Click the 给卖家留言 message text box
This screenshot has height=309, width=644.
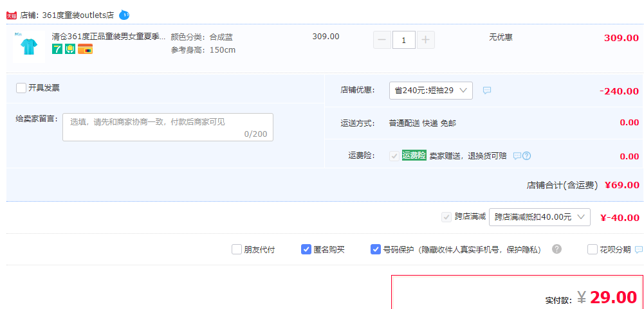point(167,127)
